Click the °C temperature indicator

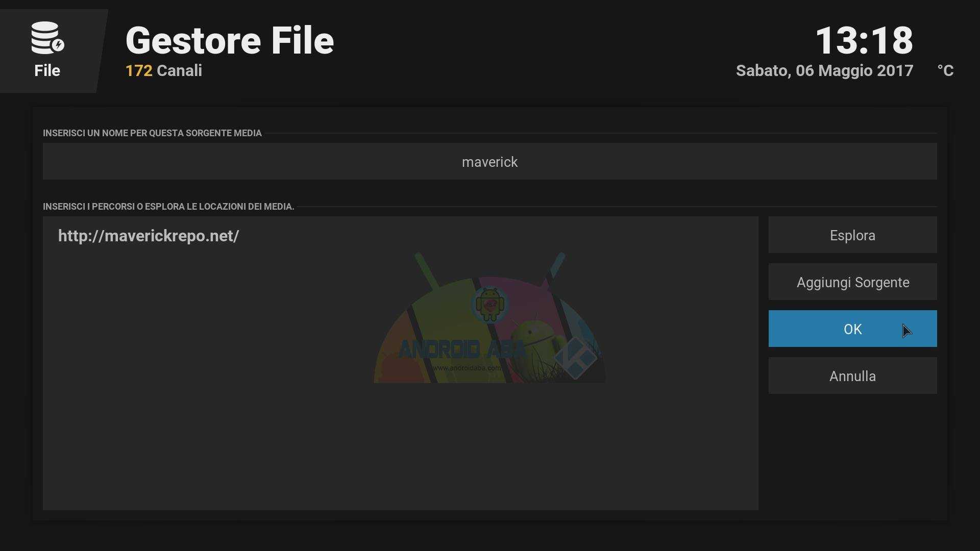[945, 71]
